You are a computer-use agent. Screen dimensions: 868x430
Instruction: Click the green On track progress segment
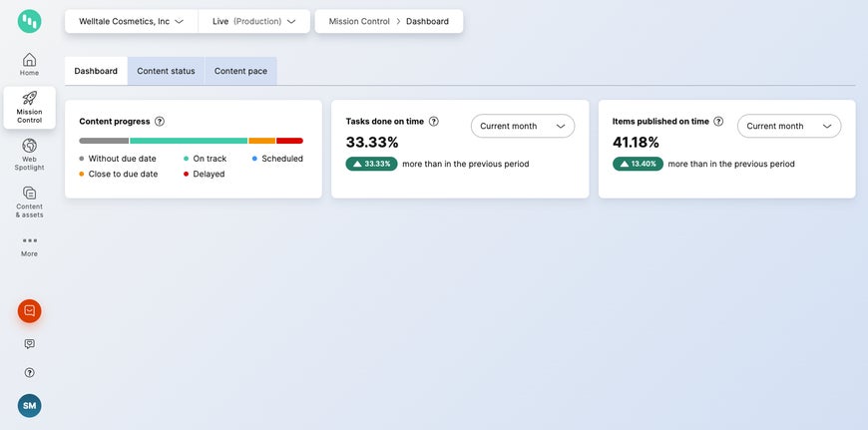189,141
